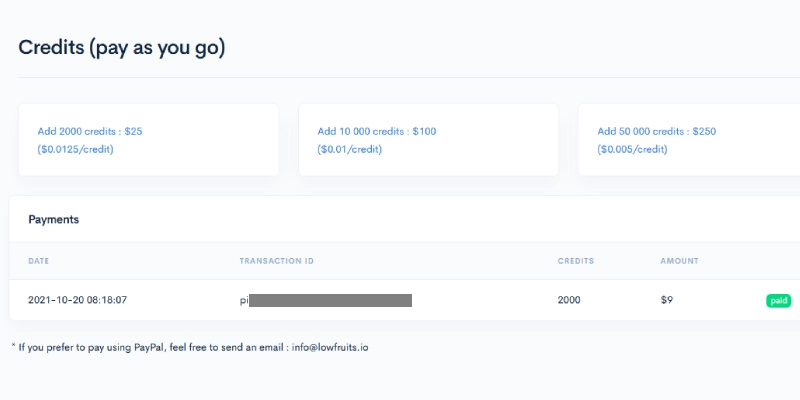Click the AMOUNT column header

[679, 261]
